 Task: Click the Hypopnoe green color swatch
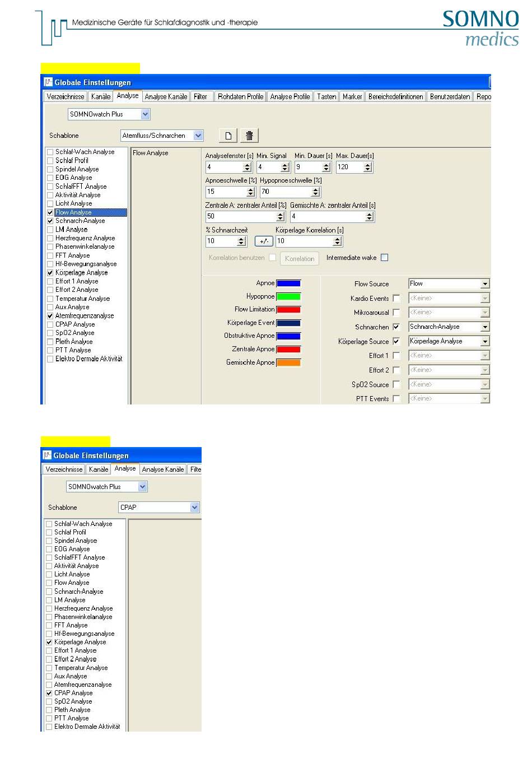click(x=288, y=296)
